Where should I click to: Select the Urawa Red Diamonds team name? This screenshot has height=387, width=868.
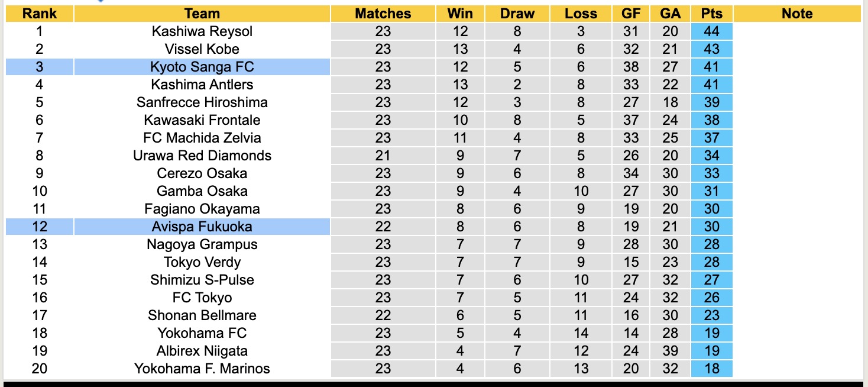[x=202, y=156]
